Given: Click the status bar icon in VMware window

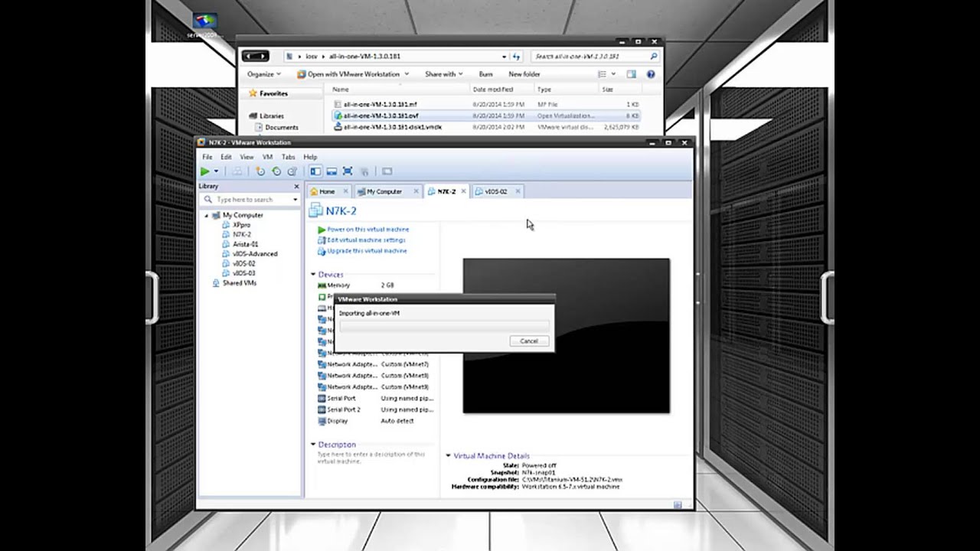Looking at the screenshot, I should (x=678, y=504).
